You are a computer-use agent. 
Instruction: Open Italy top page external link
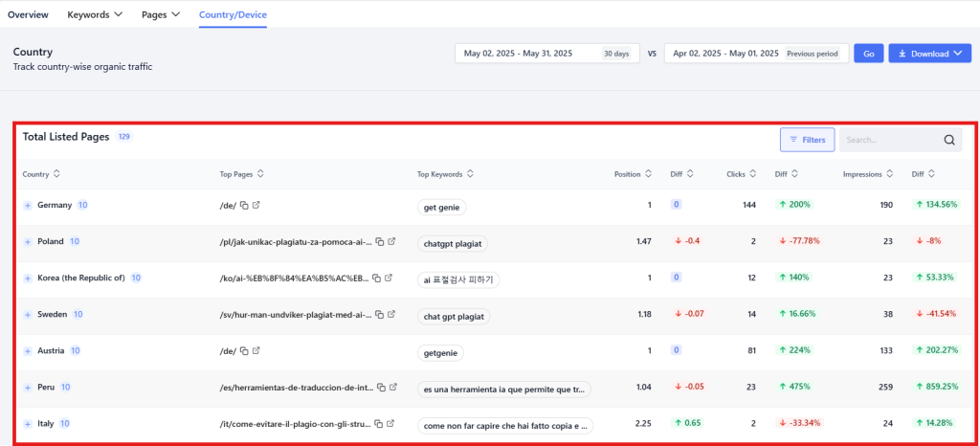(390, 424)
